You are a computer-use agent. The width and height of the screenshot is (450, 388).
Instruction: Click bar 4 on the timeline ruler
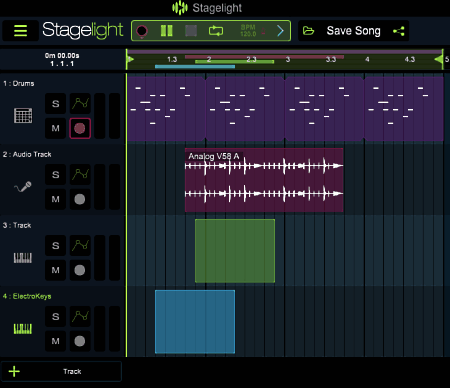point(367,60)
